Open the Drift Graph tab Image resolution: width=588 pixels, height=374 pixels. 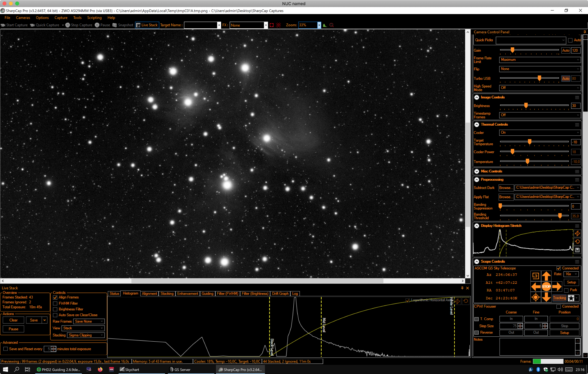pyautogui.click(x=280, y=293)
